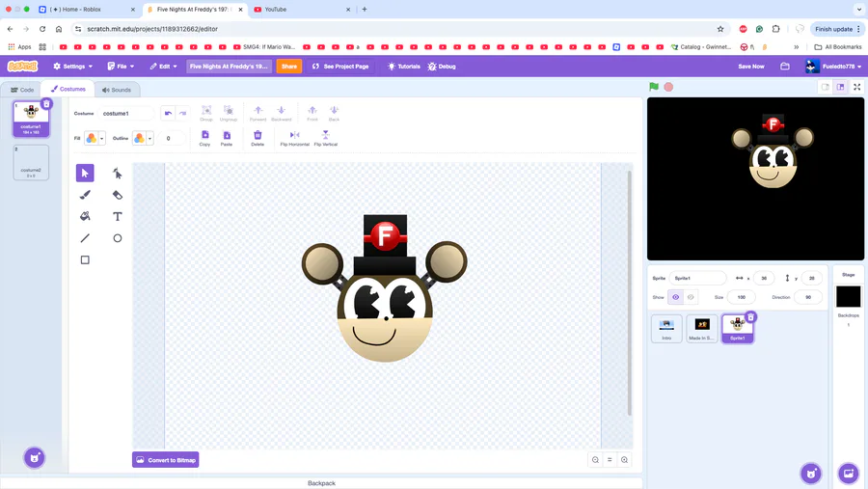Switch to the Costumes tab
Image resolution: width=868 pixels, height=489 pixels.
tap(68, 89)
